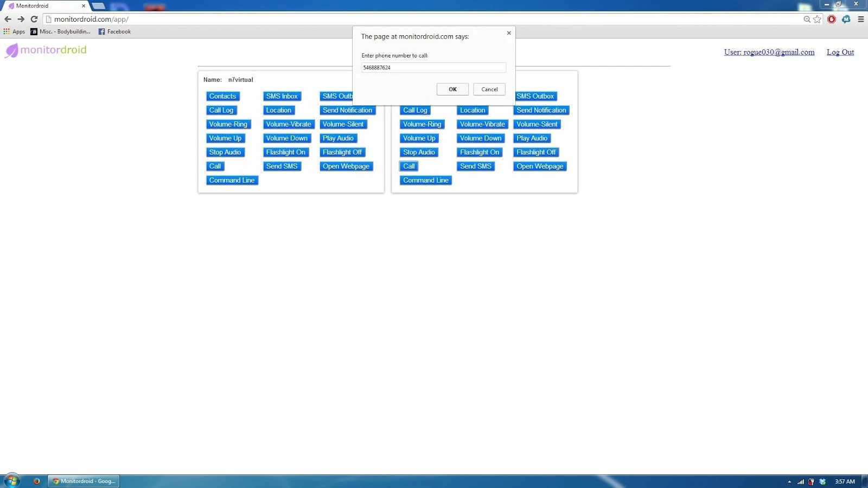Turn Flashlight Off in the right device panel

tap(536, 153)
